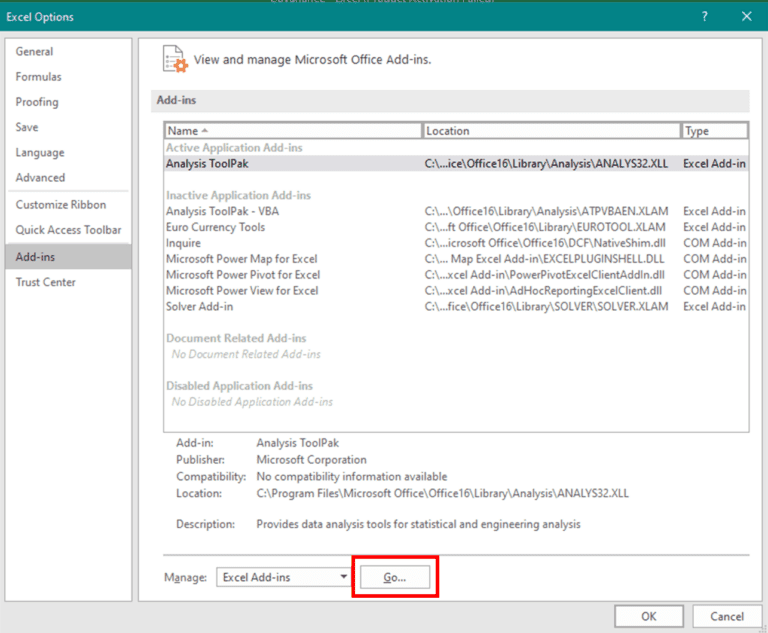
Task: Select Analysis ToolPak - VBA in list
Action: coord(221,211)
